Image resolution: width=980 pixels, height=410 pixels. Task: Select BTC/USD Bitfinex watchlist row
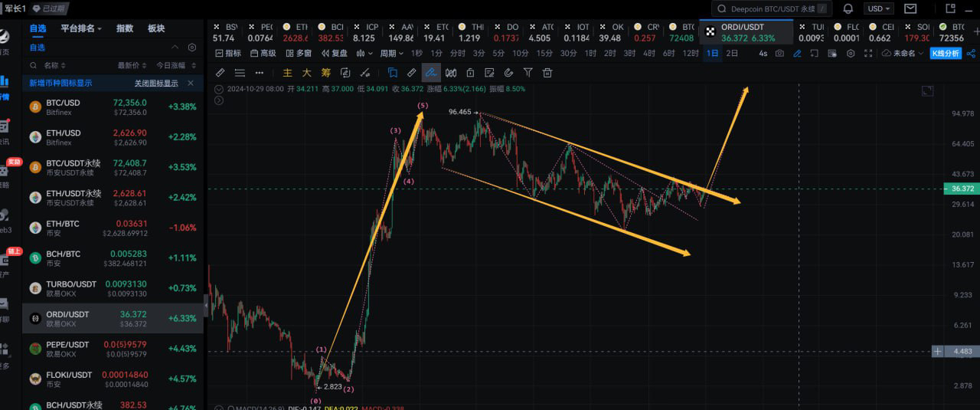[113, 107]
